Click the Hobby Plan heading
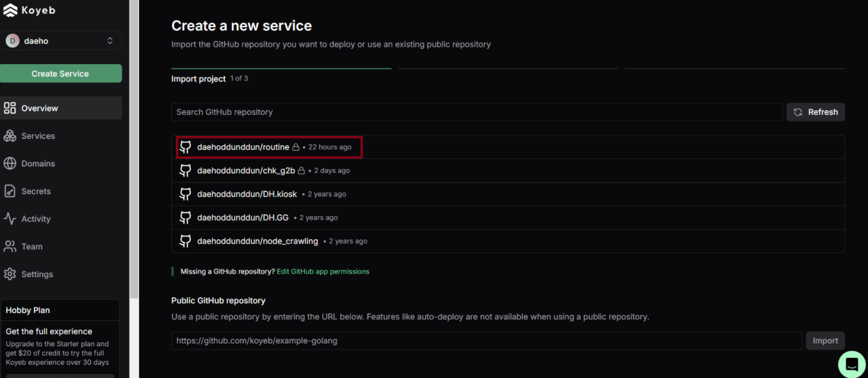The height and width of the screenshot is (378, 868). pos(28,310)
